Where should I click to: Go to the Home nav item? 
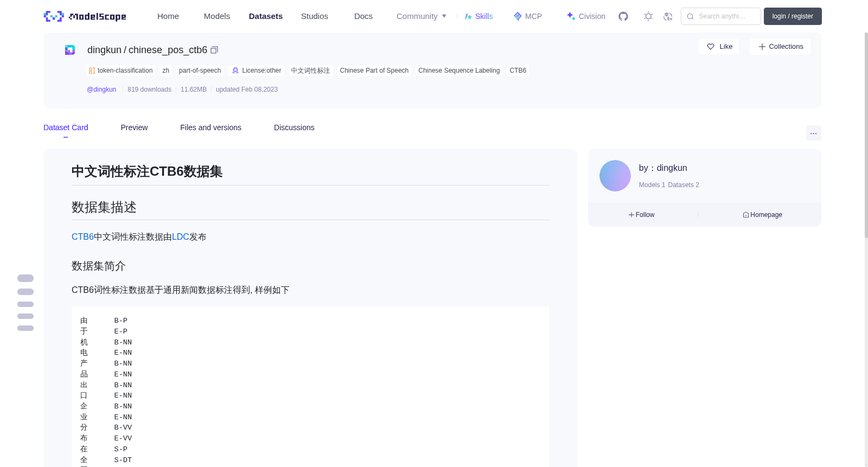pos(168,16)
